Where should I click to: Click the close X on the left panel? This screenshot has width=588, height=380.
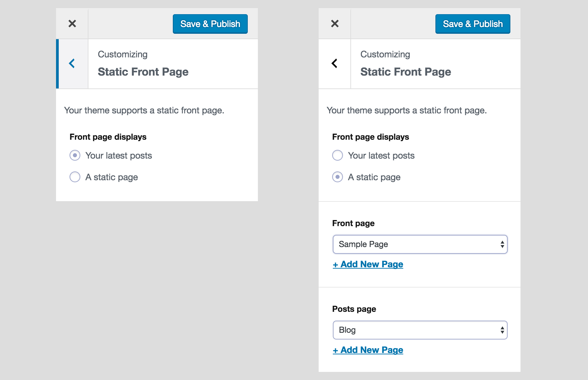point(72,24)
